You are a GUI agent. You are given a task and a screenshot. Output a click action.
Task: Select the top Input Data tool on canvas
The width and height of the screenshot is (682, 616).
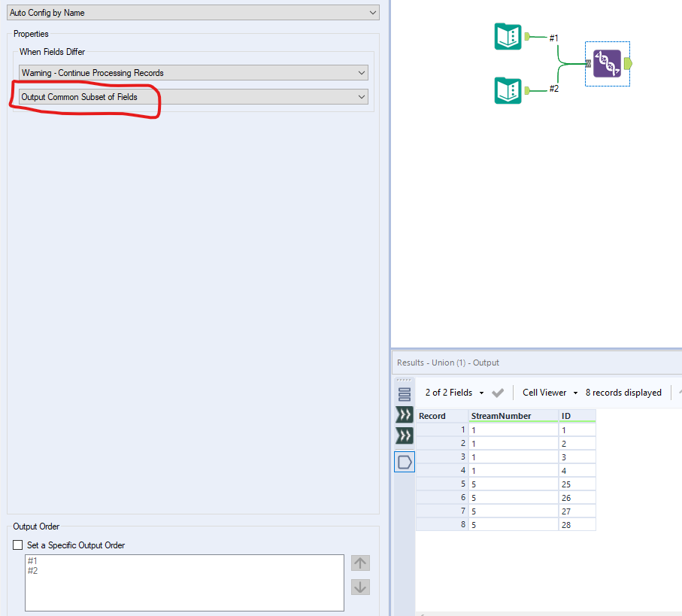point(508,36)
